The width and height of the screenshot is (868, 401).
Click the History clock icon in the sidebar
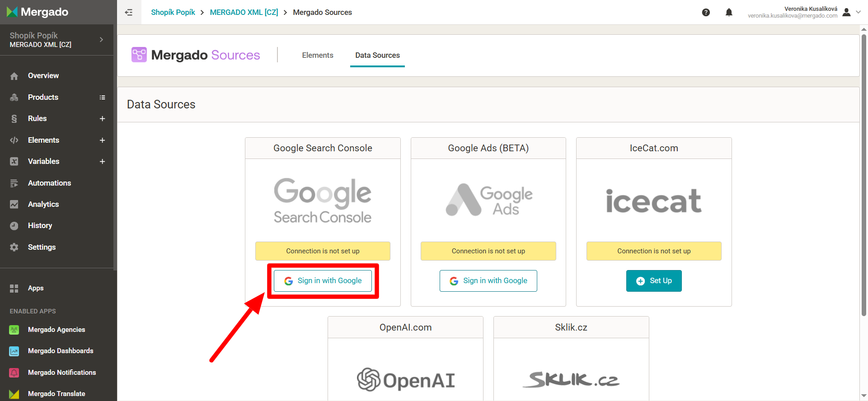point(14,226)
